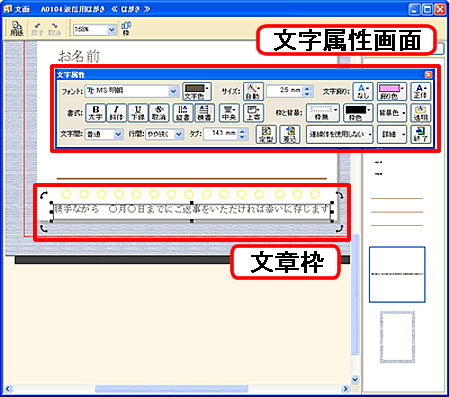
Task: Click the vertical scrollbar down arrow
Action: 355,380
